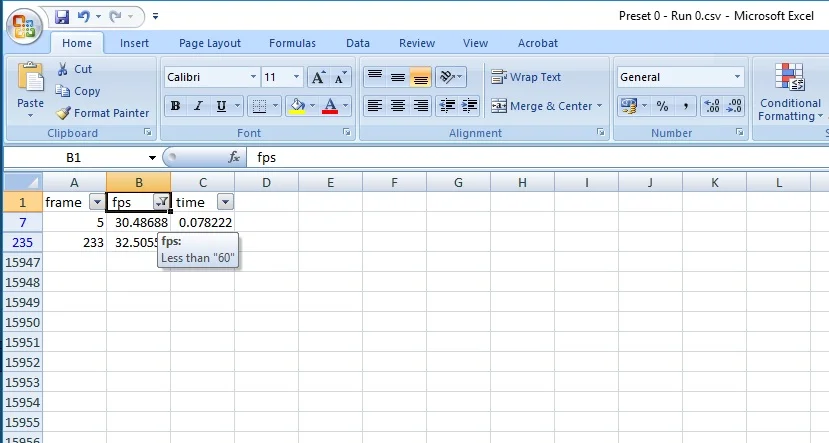Click the formula bar containing fps
Screen dimensions: 829x443
[x=537, y=158]
